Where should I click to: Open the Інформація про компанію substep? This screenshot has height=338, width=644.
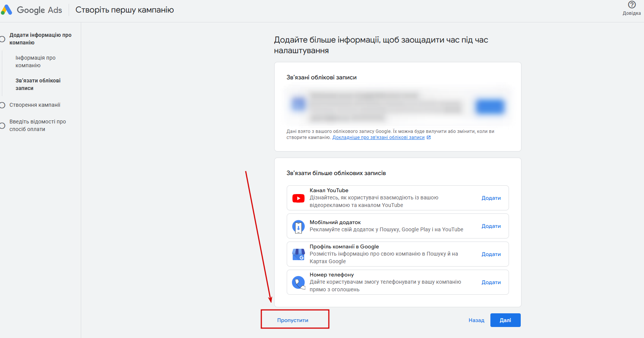pyautogui.click(x=36, y=62)
